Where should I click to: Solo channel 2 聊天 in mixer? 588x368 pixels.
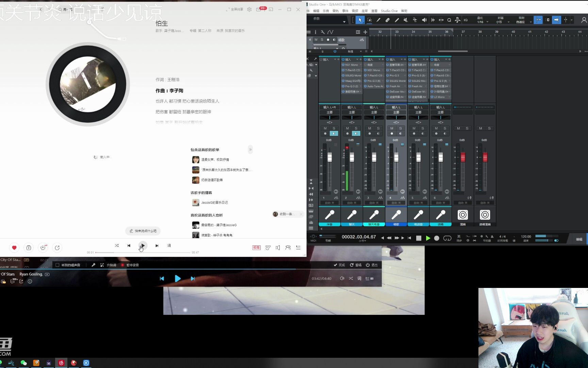(356, 128)
